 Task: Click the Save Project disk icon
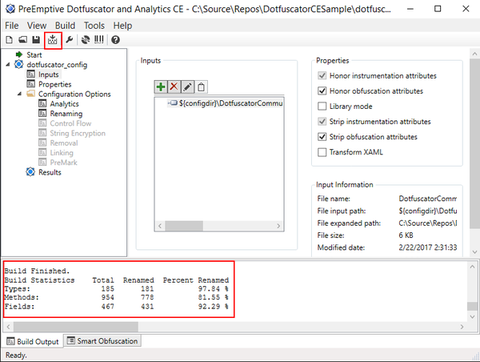coord(36,40)
